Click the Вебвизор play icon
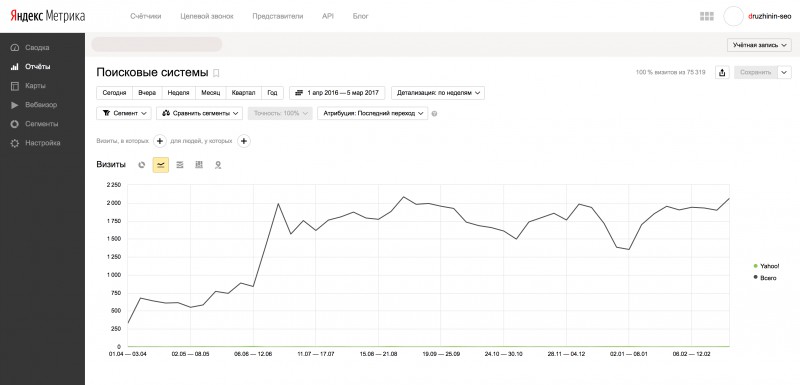Viewport: 800px width, 385px height. [x=15, y=105]
